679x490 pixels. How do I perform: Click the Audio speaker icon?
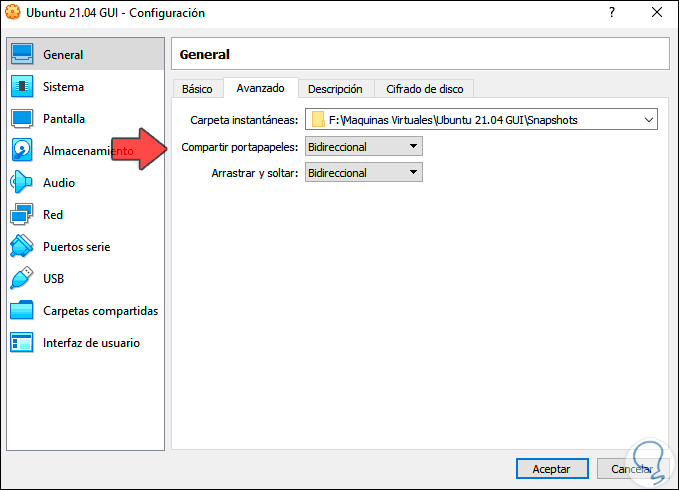[22, 182]
